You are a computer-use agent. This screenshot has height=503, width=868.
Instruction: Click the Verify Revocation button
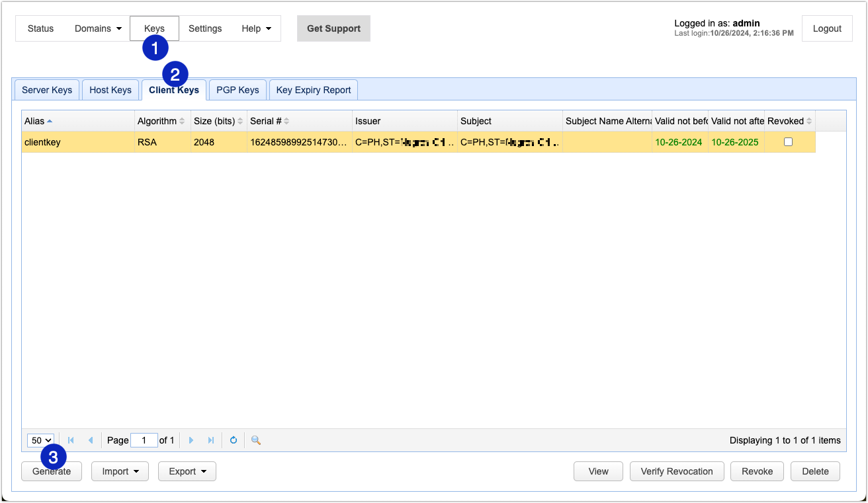(x=676, y=471)
